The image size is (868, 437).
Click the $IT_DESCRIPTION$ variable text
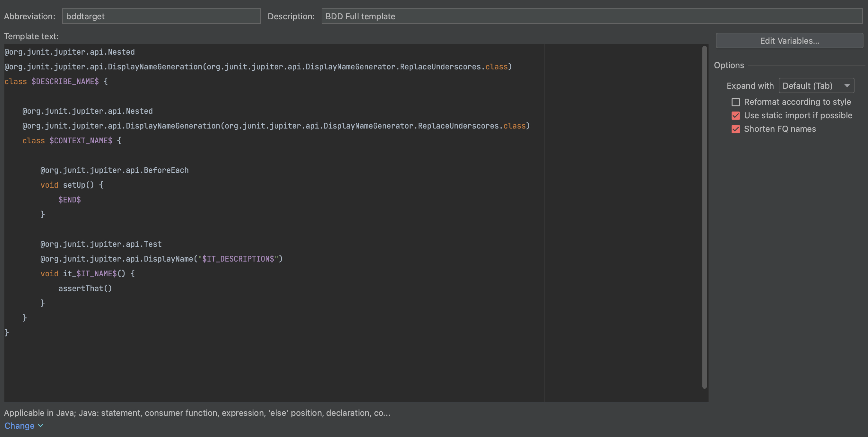[238, 259]
